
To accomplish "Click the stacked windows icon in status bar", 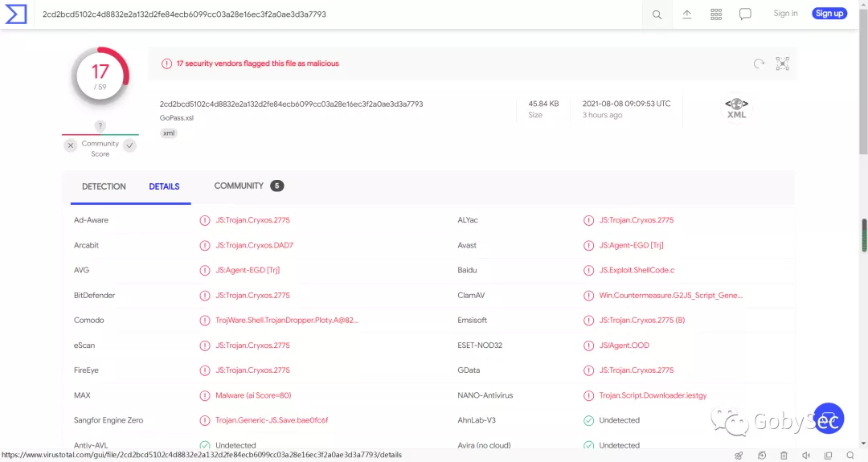I will 828,456.
